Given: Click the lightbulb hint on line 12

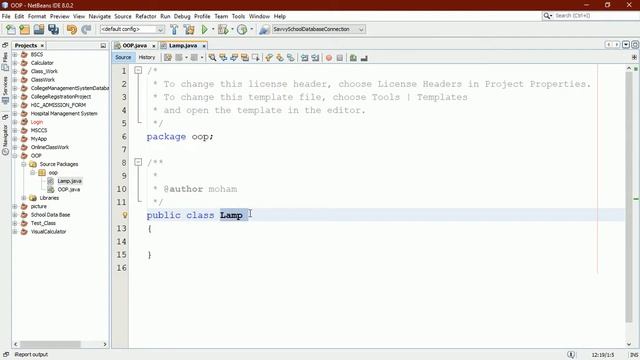Looking at the screenshot, I should 125,215.
